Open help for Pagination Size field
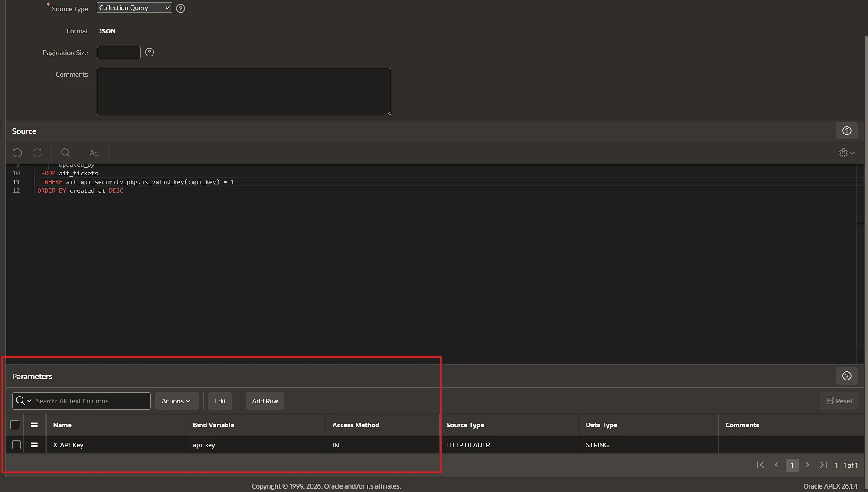 (x=150, y=52)
